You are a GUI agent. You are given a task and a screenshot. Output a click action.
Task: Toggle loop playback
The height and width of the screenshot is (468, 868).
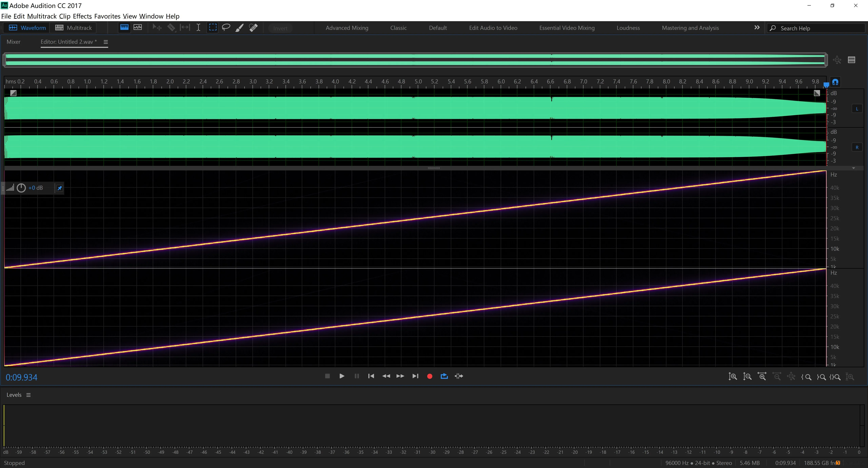(444, 376)
